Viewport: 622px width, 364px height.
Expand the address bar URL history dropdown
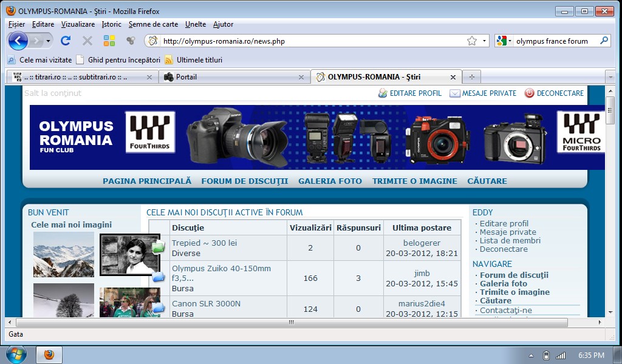point(484,41)
